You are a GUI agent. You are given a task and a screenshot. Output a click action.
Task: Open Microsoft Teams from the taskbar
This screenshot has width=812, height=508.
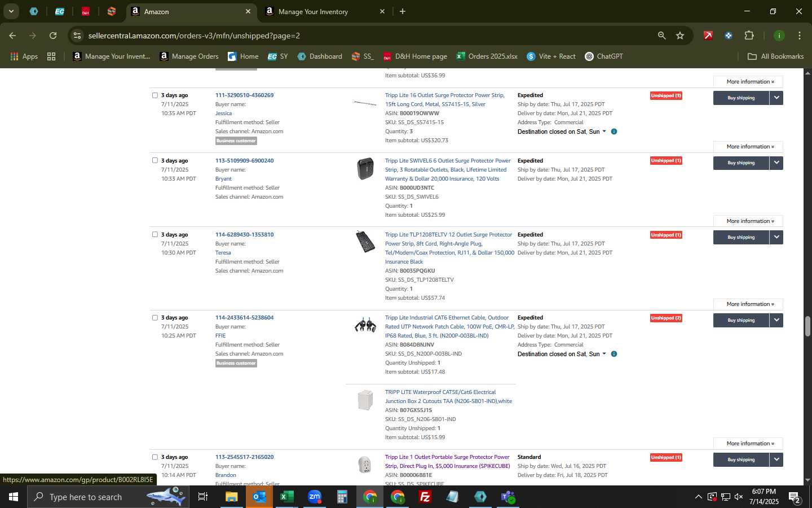[x=508, y=497]
